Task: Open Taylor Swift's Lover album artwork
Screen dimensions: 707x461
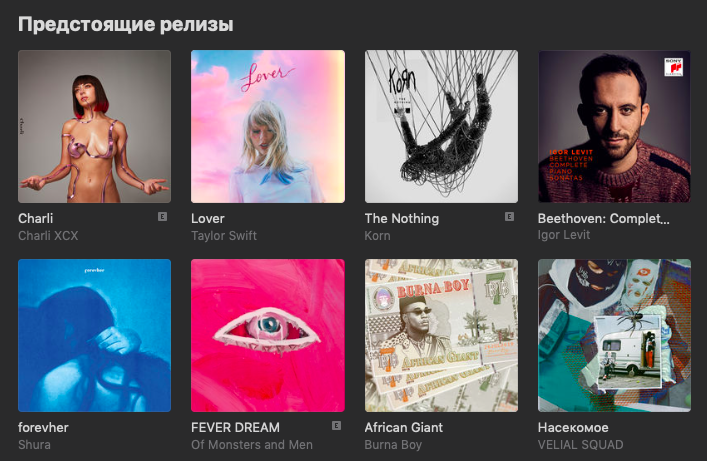Action: pos(268,126)
